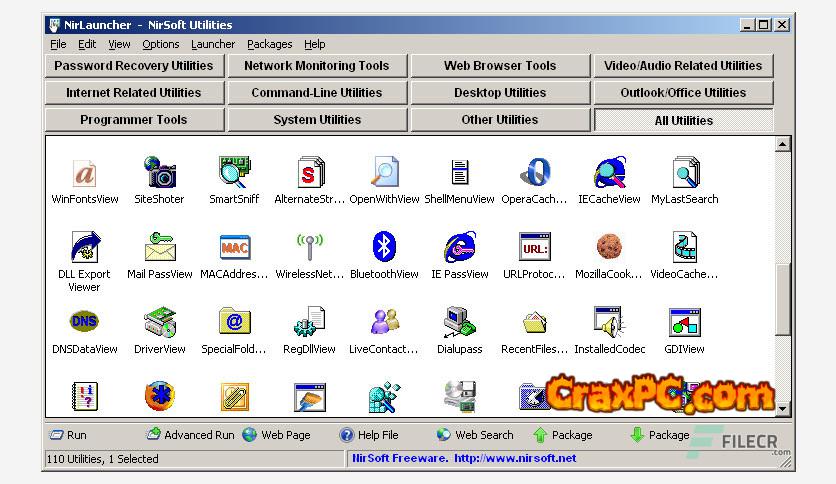This screenshot has width=836, height=484.
Task: Select the ShellMenuView icon
Action: (x=460, y=173)
